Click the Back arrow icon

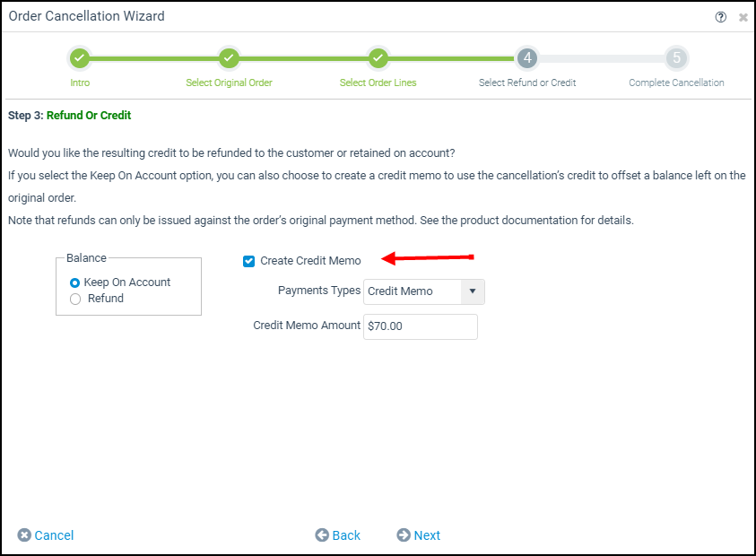point(322,535)
